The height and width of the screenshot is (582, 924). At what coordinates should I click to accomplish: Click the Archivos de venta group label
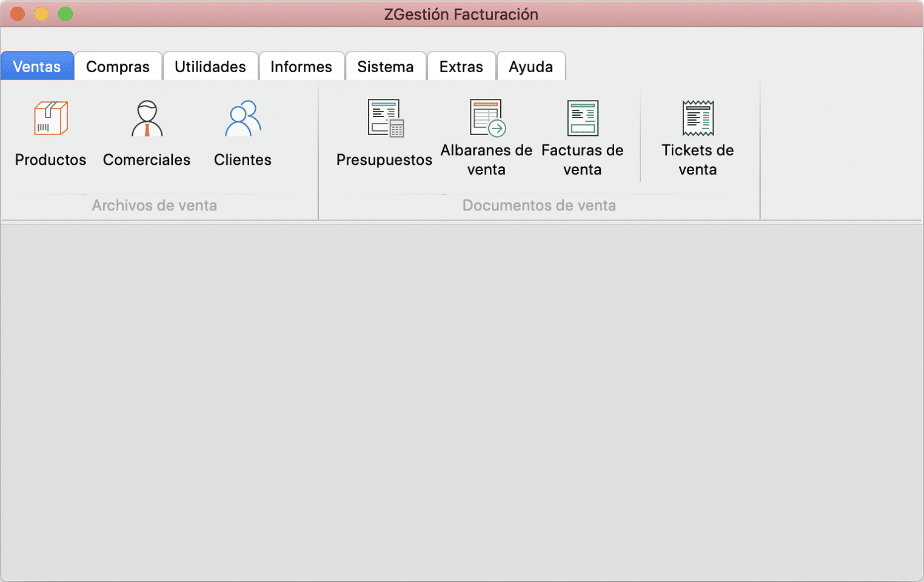click(155, 206)
